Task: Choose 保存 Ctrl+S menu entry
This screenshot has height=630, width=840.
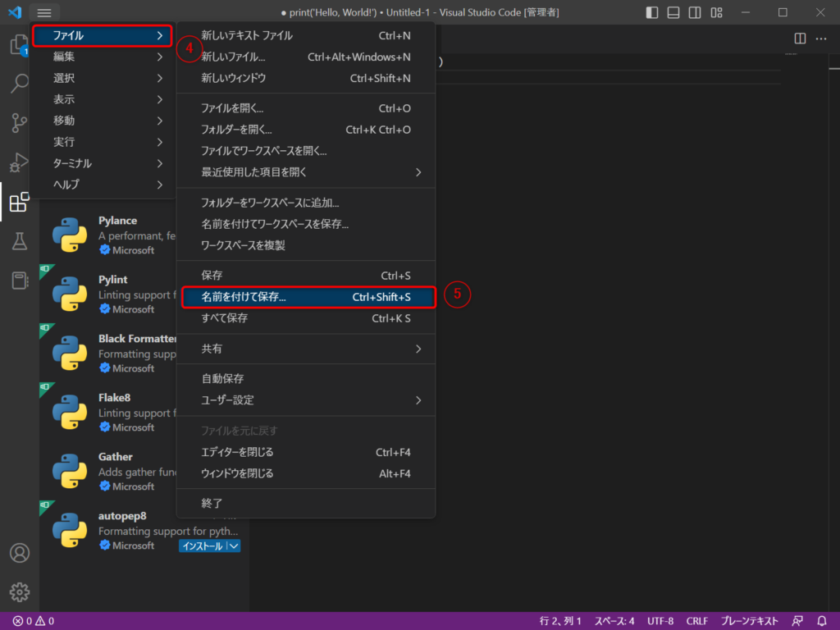Action: [306, 276]
